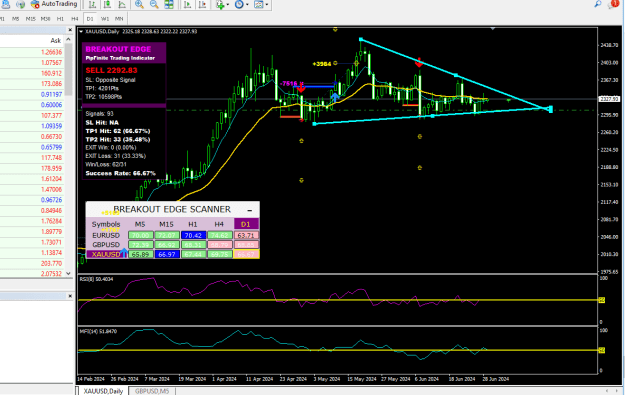Click the red sell arrow near 6 Jun

click(x=419, y=62)
